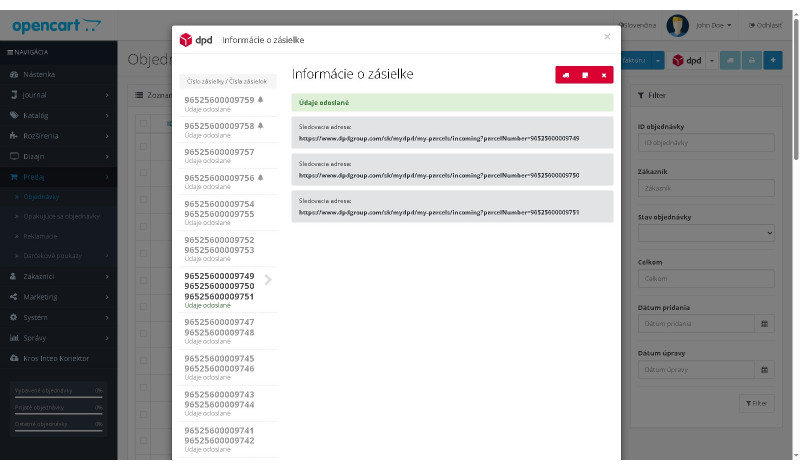Click the Predaj shopping cart icon
This screenshot has width=800, height=470.
(14, 177)
